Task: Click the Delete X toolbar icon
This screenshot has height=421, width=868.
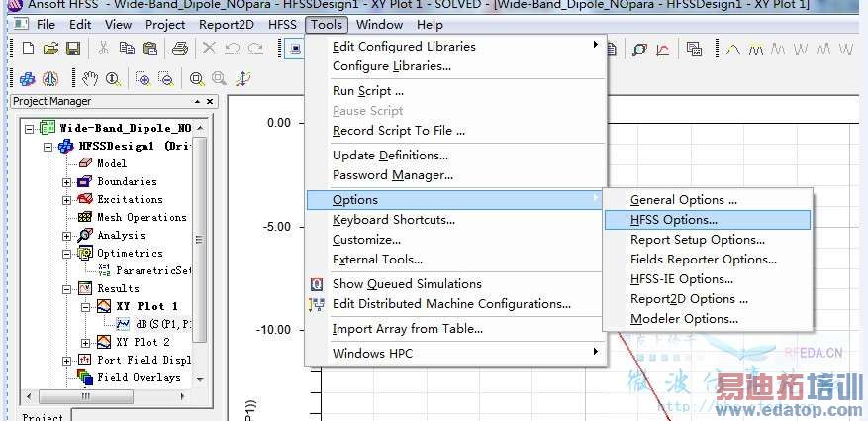Action: coord(209,49)
